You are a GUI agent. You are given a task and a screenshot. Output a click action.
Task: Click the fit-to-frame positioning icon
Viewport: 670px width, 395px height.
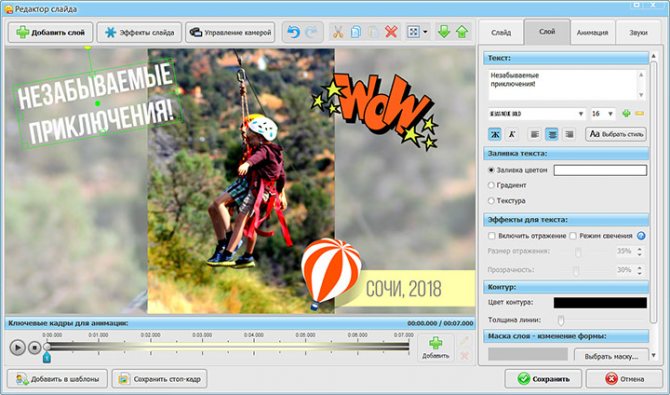coord(413,32)
